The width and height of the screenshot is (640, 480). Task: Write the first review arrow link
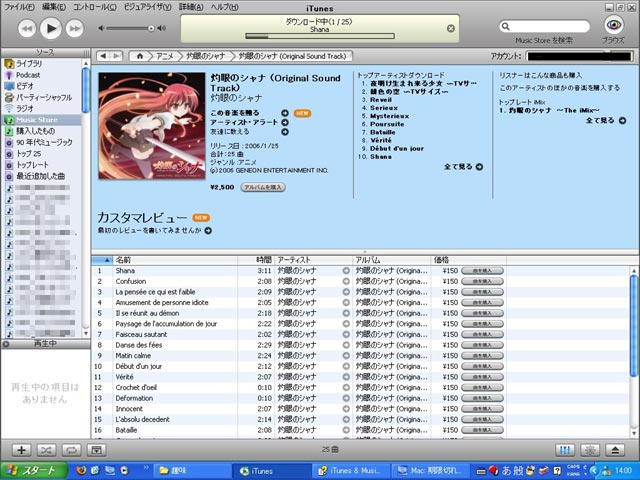click(x=208, y=231)
